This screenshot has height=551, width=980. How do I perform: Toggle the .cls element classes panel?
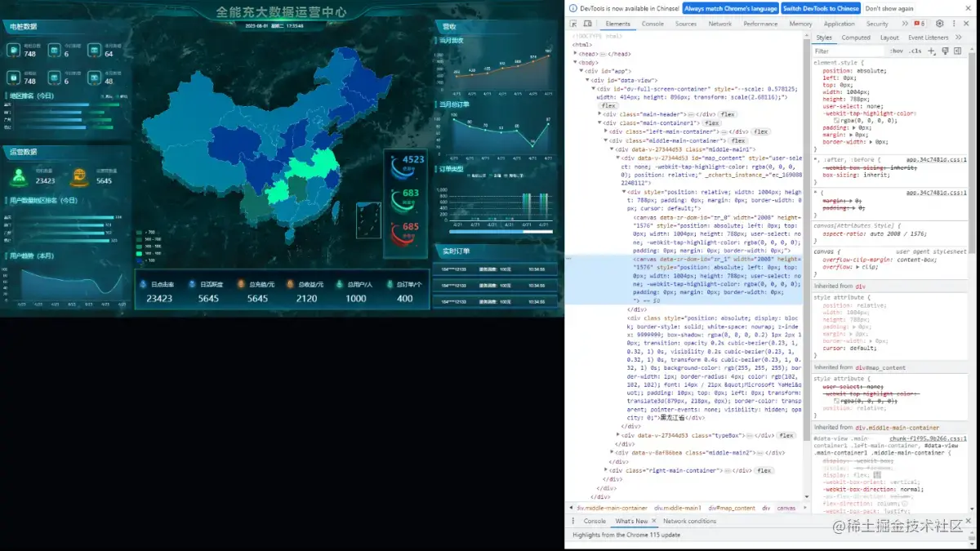click(915, 51)
